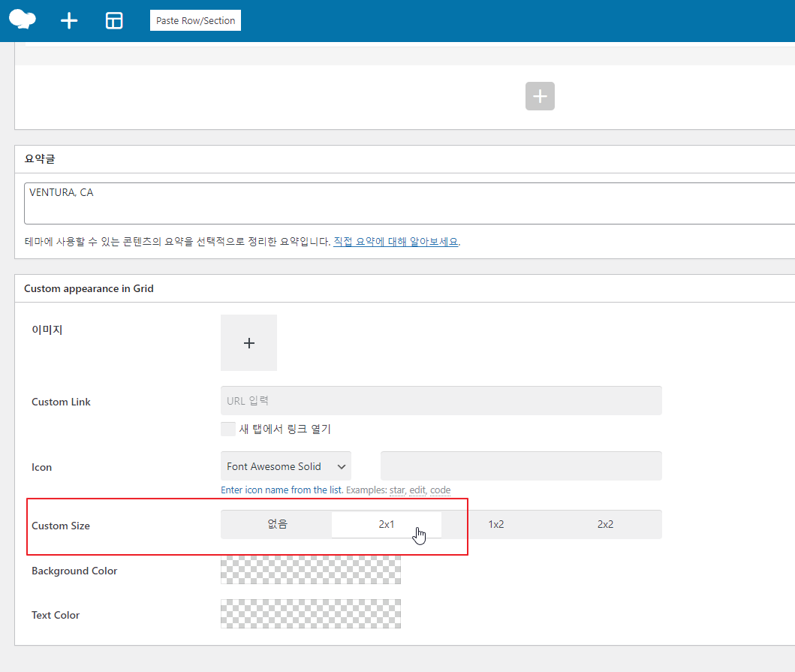Open the Font Awesome Solid icon set dropdown
The image size is (795, 672).
tap(286, 466)
